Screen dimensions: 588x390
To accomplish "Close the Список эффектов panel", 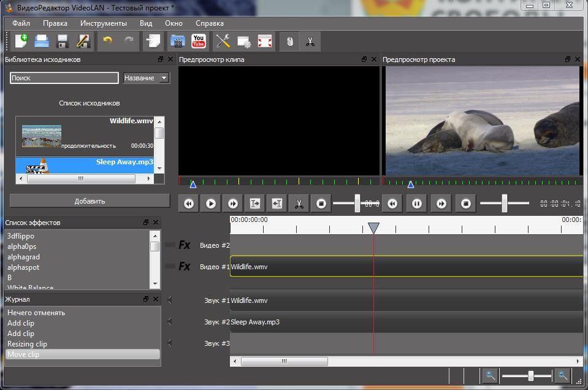I will click(156, 223).
